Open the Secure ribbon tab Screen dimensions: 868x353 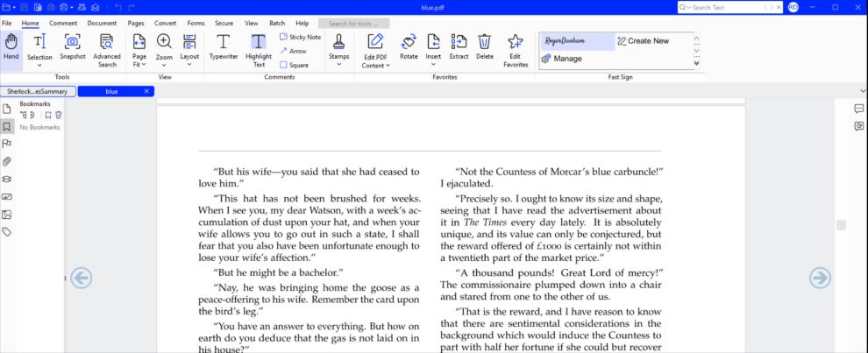[x=224, y=24]
